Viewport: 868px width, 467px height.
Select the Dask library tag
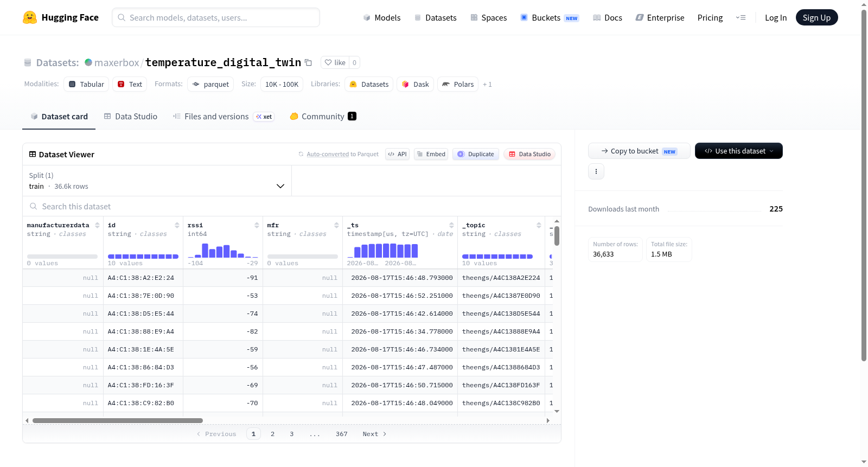416,84
